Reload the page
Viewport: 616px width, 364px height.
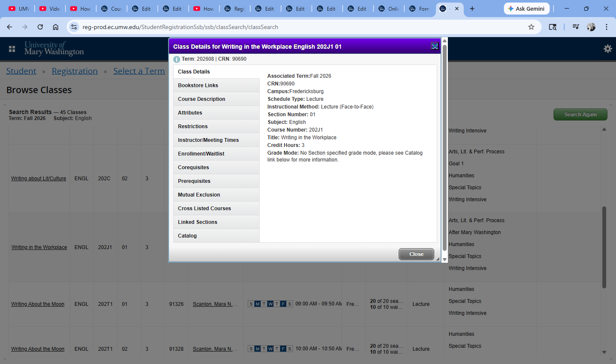pyautogui.click(x=40, y=27)
